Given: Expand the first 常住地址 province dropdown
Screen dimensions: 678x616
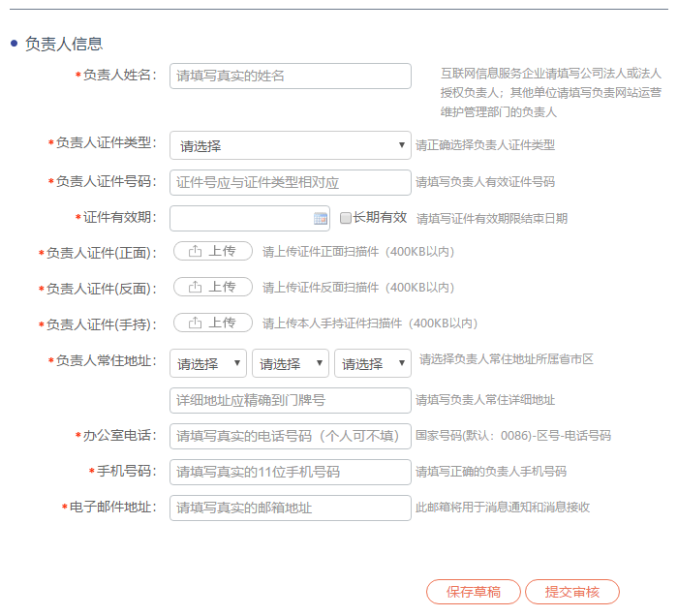Looking at the screenshot, I should [x=208, y=364].
